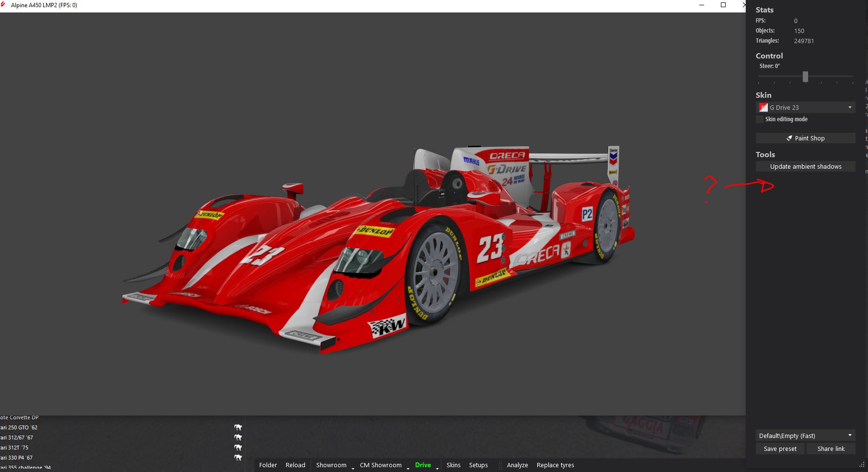
Task: Click the green Drive button
Action: pyautogui.click(x=423, y=465)
